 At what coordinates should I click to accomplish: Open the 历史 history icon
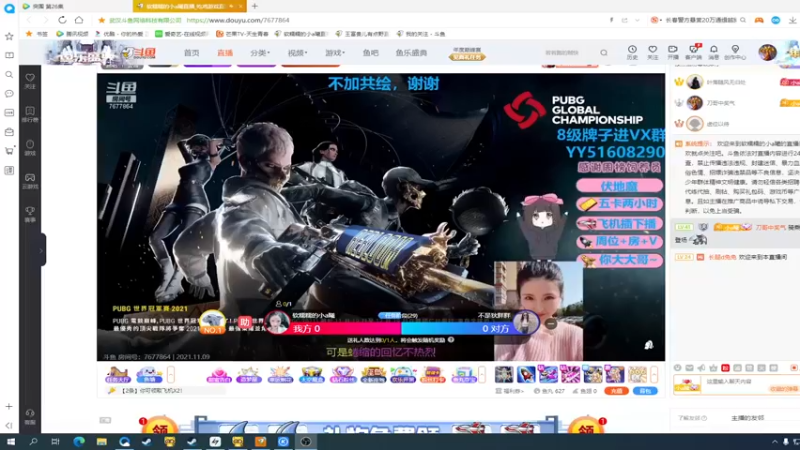[x=632, y=52]
